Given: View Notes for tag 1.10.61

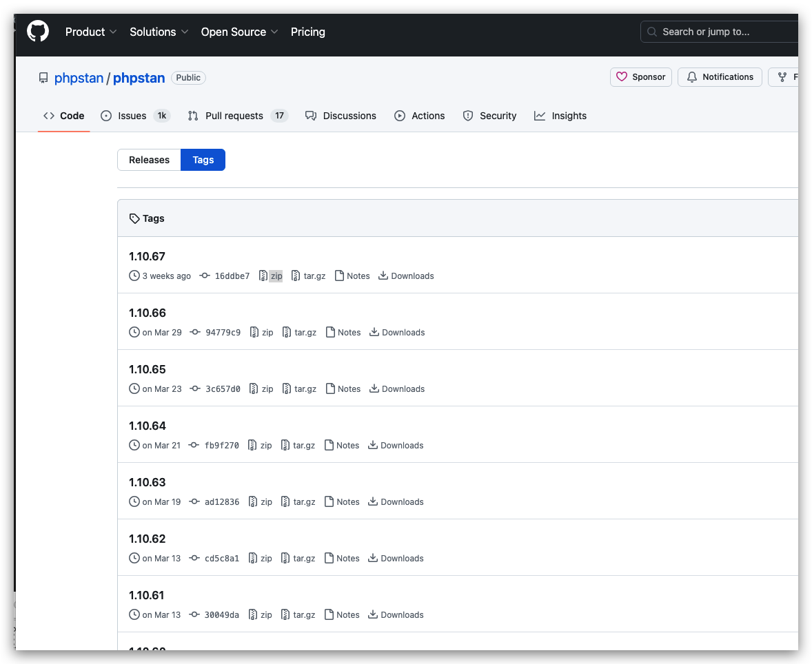Looking at the screenshot, I should [x=342, y=614].
